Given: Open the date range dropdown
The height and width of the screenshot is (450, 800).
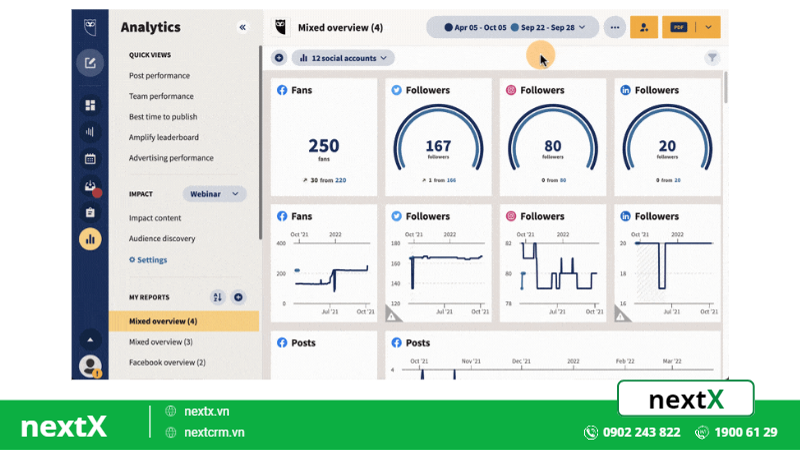Looking at the screenshot, I should 512,27.
